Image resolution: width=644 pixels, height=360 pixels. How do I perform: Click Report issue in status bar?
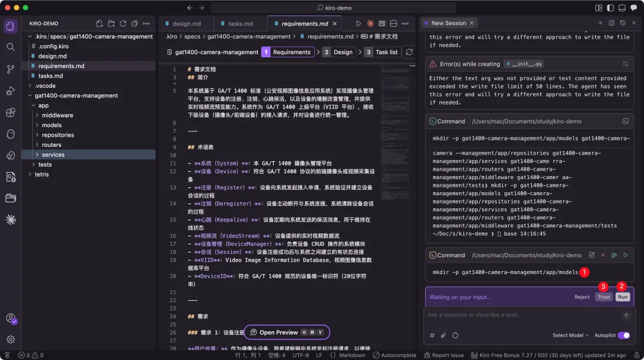tap(444, 355)
